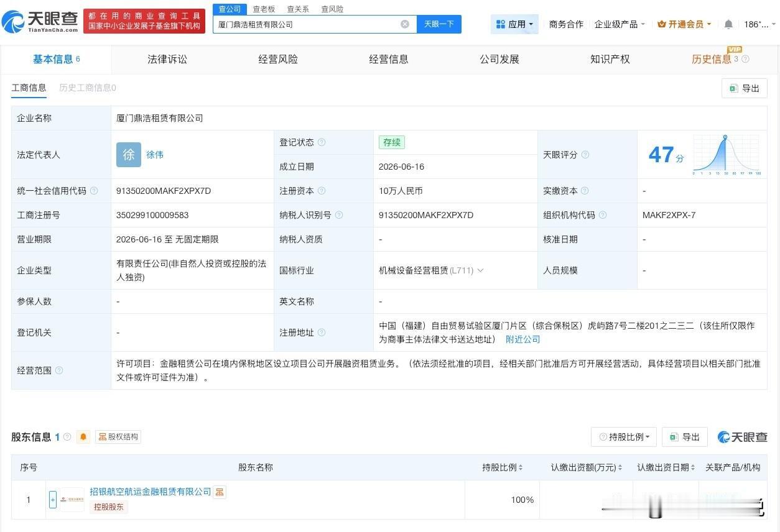Click help icon next to 注册地址
Screen dimensions: 780x532
coord(322,332)
